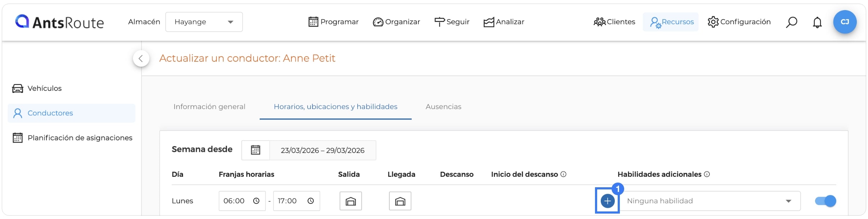Click clock icon in 06:00 field
The height and width of the screenshot is (219, 868).
click(x=256, y=201)
